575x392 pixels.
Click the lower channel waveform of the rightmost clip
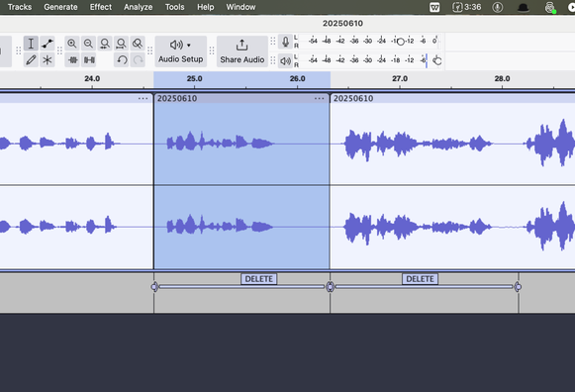pyautogui.click(x=452, y=227)
